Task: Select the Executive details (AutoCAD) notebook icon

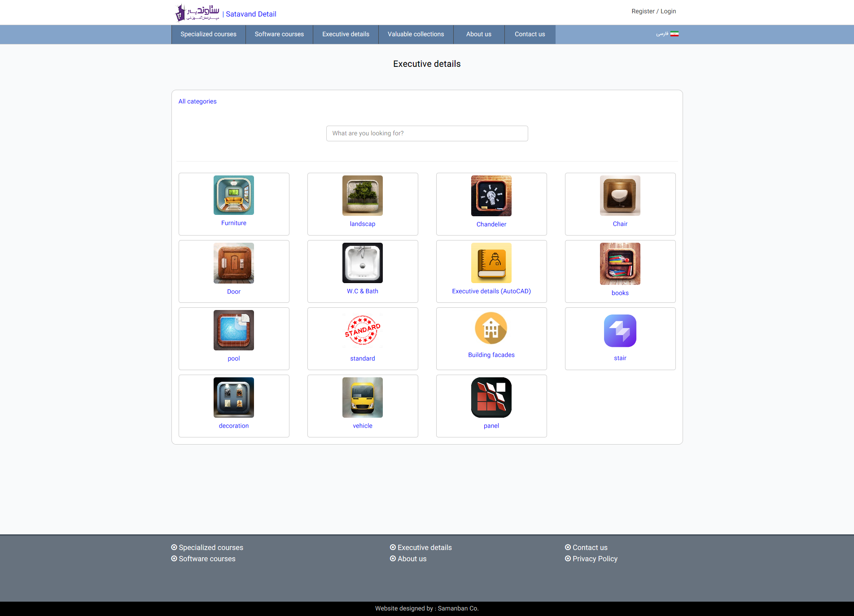Action: click(x=491, y=263)
